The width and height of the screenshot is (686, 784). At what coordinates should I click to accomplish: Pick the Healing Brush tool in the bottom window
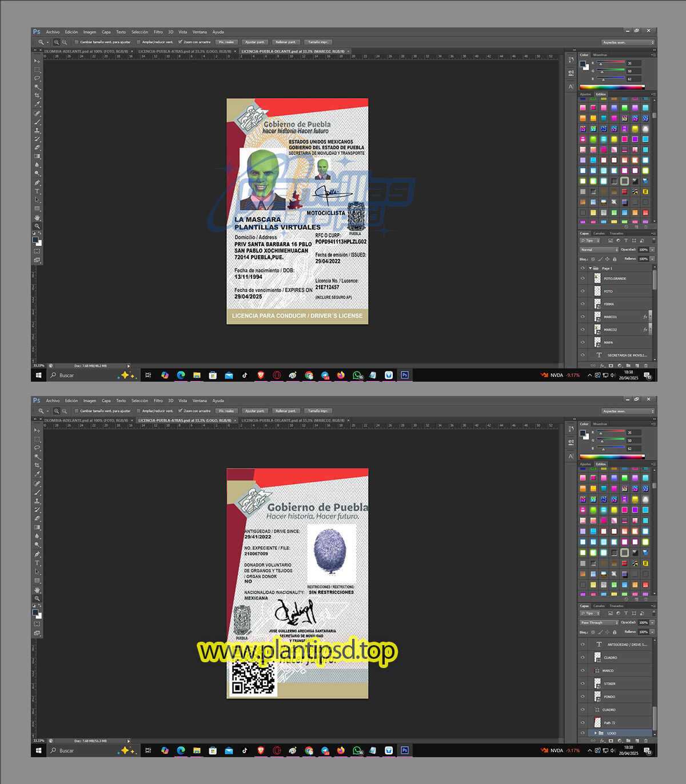pos(37,483)
